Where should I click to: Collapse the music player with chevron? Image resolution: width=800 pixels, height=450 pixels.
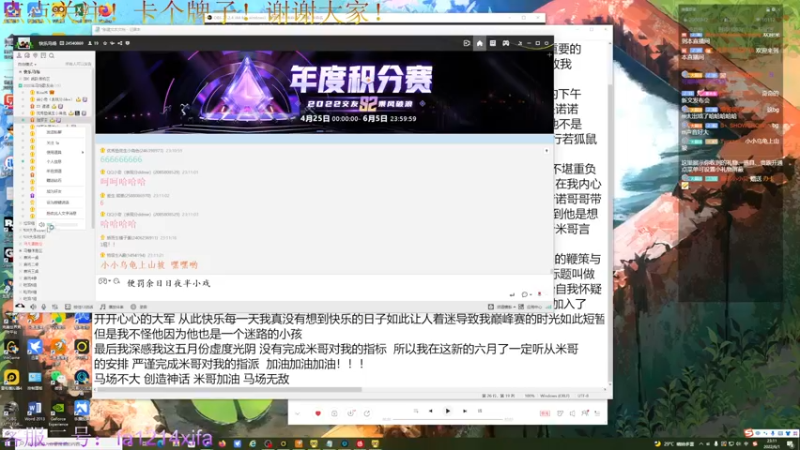pyautogui.click(x=297, y=413)
